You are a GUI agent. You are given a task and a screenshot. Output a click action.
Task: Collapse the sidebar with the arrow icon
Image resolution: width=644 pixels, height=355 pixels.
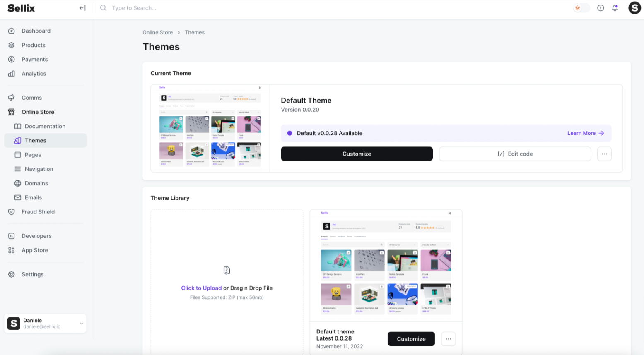(x=82, y=7)
